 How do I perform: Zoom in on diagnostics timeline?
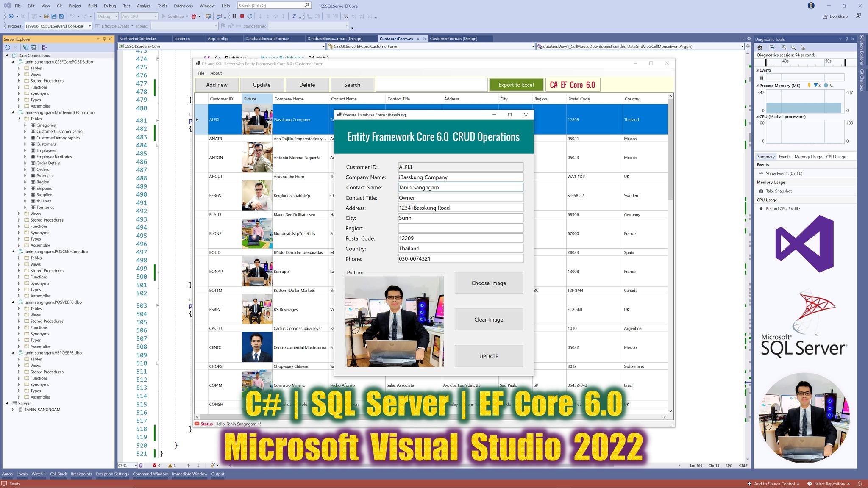[784, 47]
